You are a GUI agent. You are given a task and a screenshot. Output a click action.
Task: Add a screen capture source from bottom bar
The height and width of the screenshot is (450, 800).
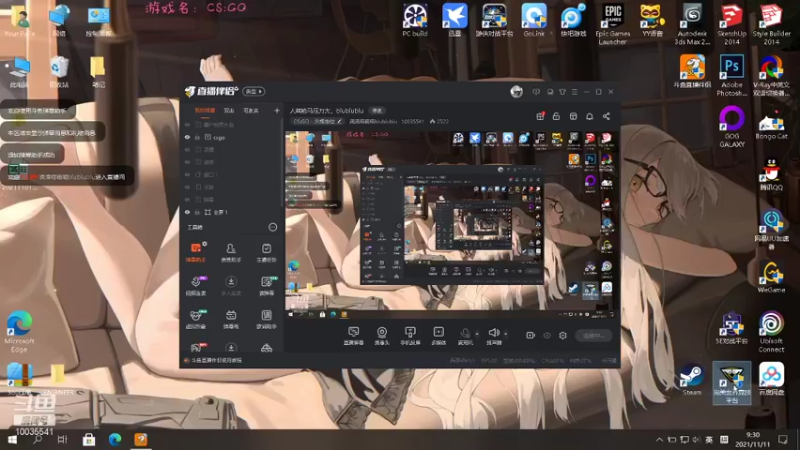point(353,336)
